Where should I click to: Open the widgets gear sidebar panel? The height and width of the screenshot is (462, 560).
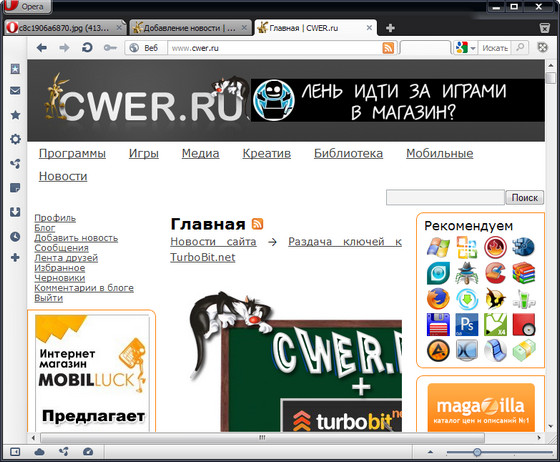15,139
